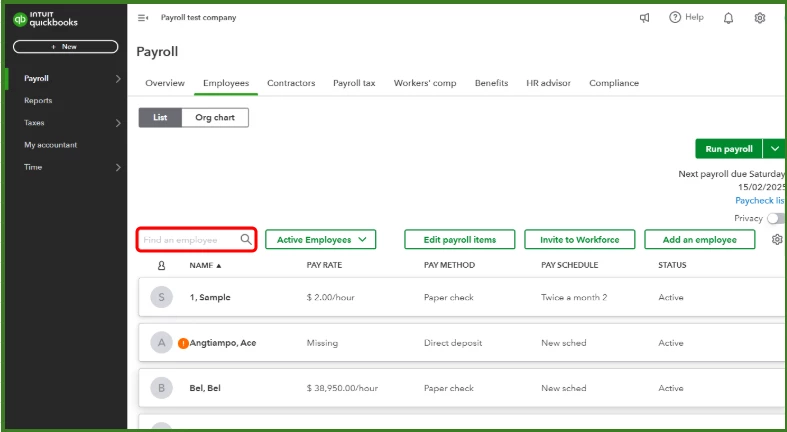Click Edit payroll items
Viewport: 787px width, 432px height.
(460, 239)
